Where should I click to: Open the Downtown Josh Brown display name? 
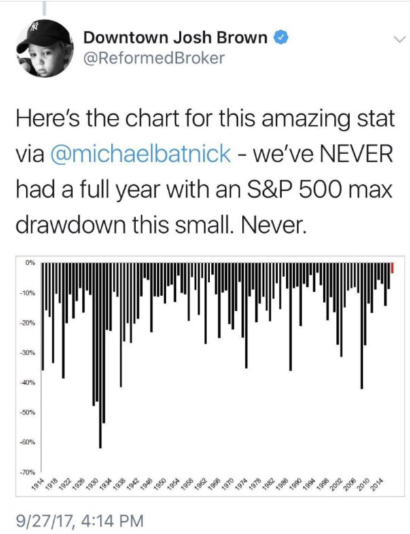coord(175,37)
